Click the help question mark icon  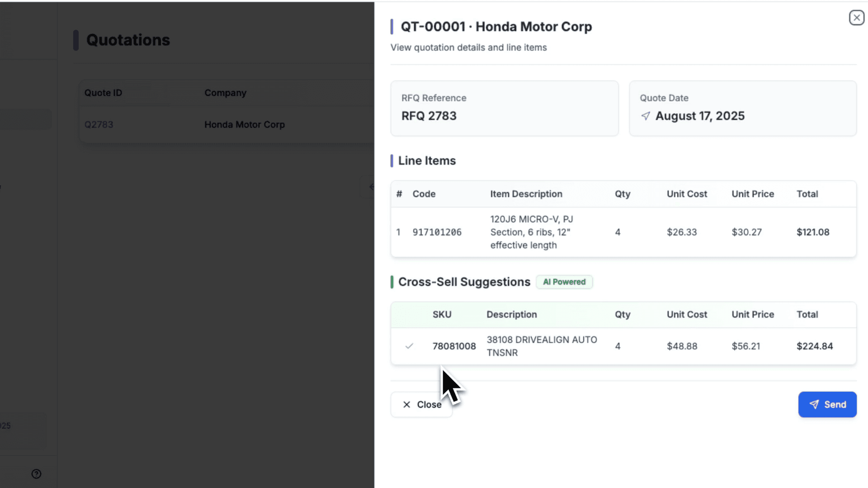click(x=36, y=474)
